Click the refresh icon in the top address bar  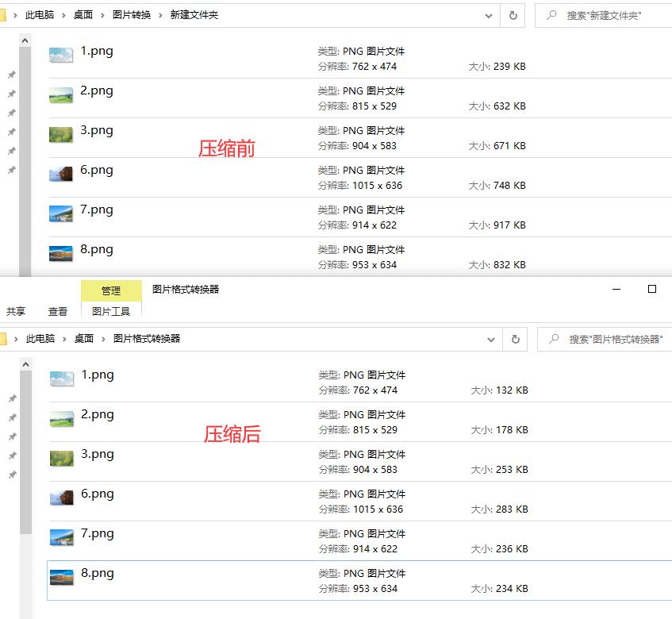514,15
